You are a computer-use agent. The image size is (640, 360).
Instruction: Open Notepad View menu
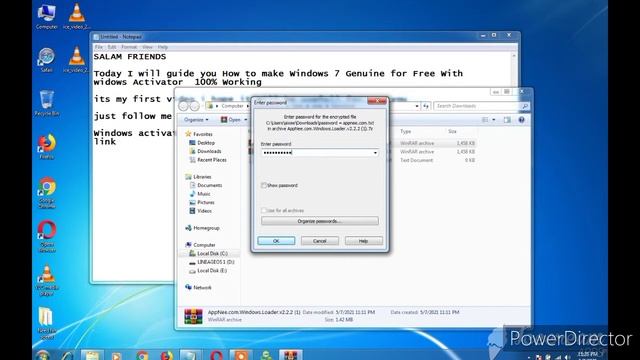(147, 47)
